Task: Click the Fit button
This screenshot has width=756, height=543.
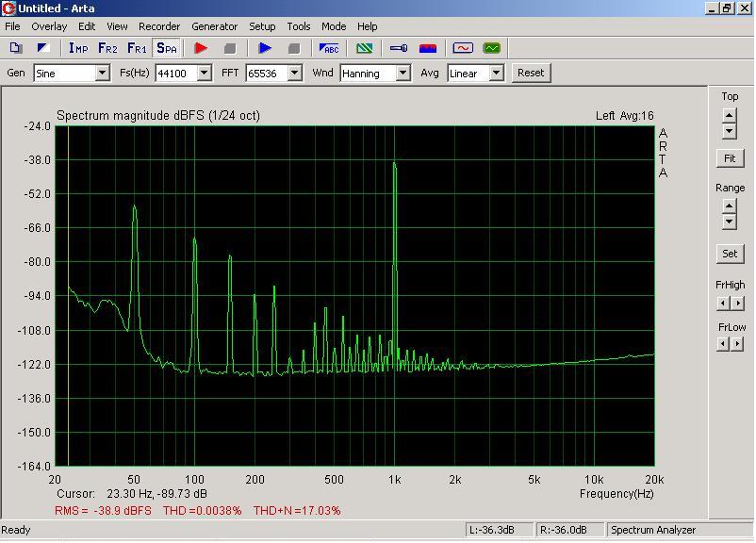Action: 730,158
